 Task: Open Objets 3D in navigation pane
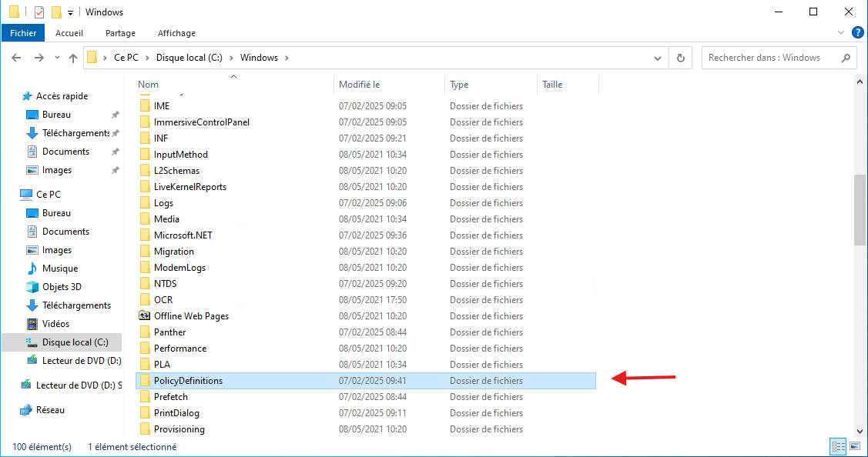(62, 287)
